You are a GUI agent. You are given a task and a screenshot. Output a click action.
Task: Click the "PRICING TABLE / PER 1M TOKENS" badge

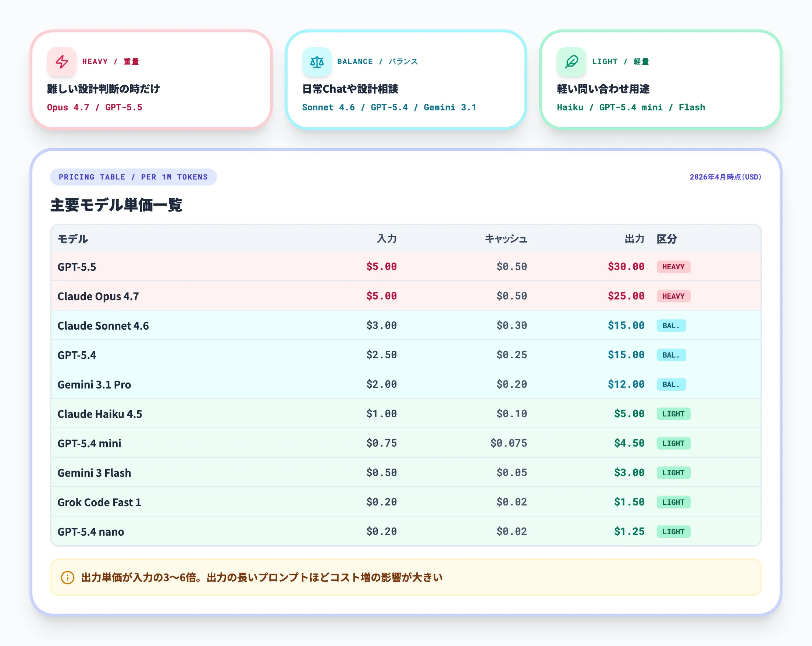pos(133,177)
